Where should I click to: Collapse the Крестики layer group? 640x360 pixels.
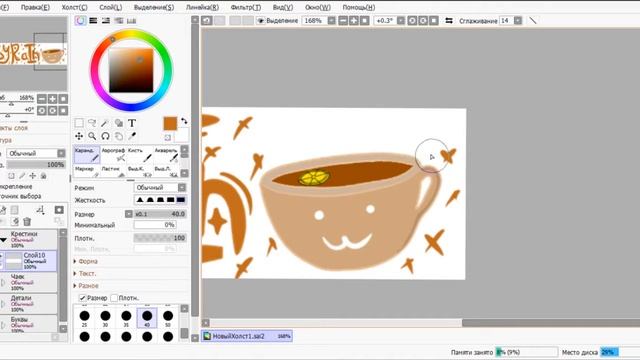point(3,240)
